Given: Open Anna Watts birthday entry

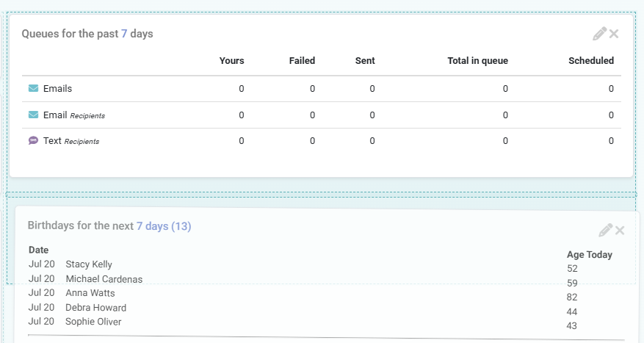Looking at the screenshot, I should (x=90, y=293).
